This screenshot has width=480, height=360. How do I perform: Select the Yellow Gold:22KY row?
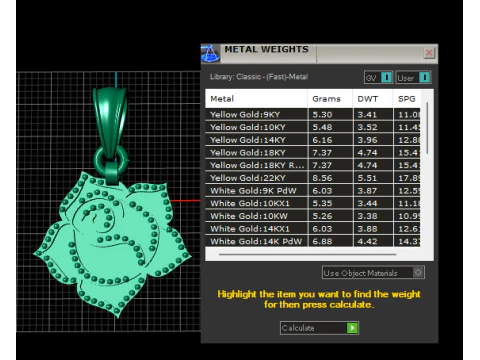[313, 178]
